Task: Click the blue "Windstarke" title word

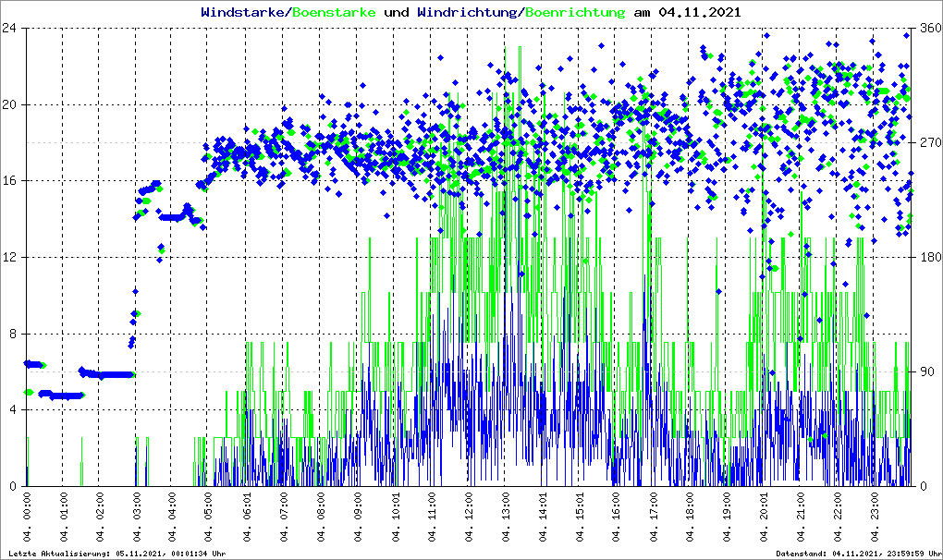Action: [244, 13]
